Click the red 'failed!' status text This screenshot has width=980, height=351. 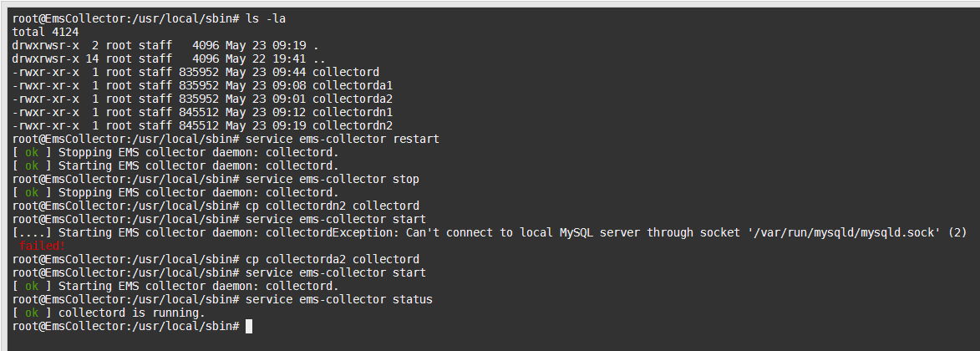[x=42, y=246]
